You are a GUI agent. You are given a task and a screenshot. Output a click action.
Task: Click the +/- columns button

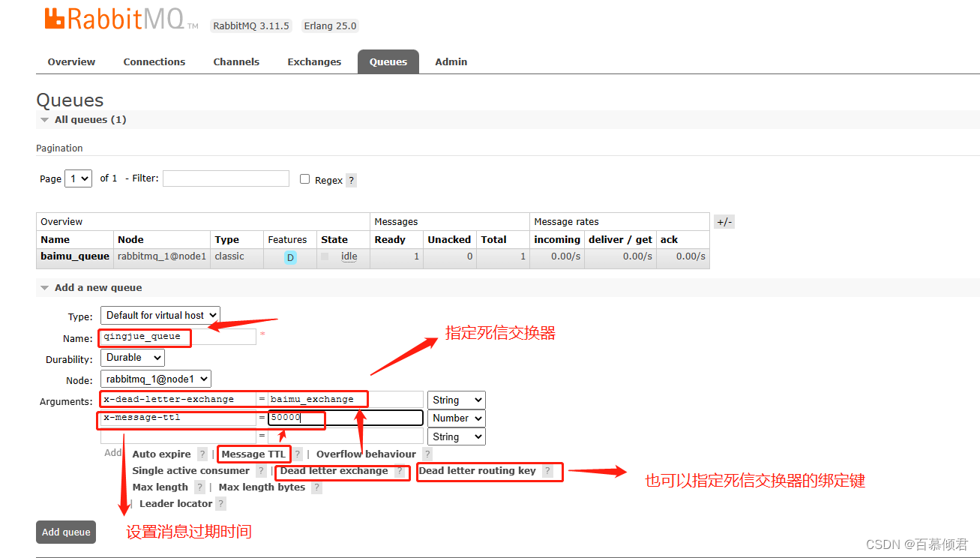click(724, 221)
